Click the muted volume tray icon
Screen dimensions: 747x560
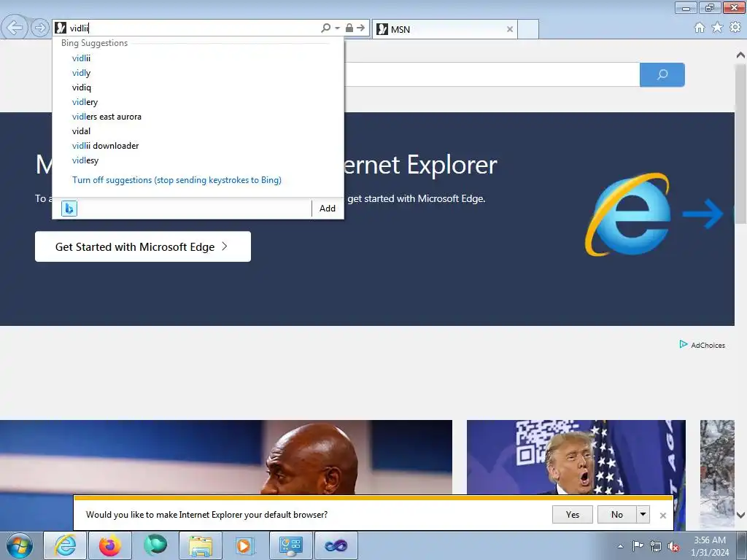673,546
